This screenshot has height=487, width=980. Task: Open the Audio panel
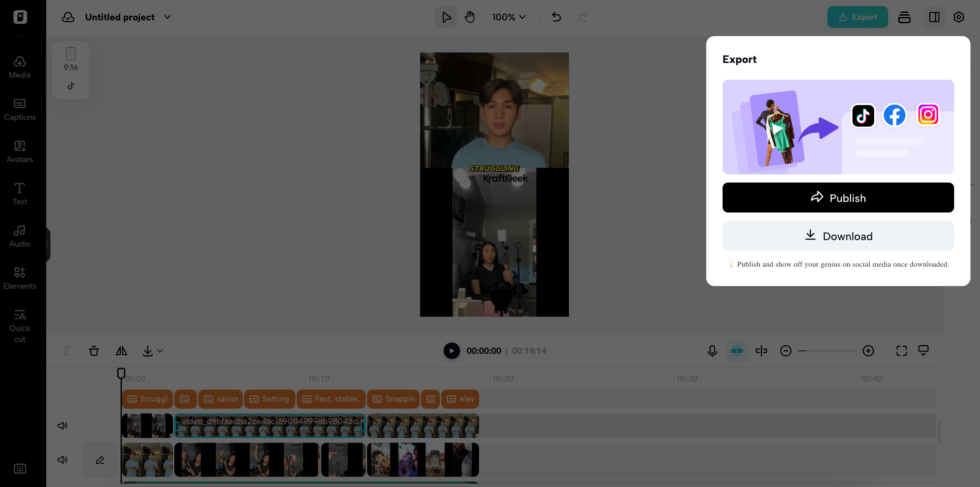[x=19, y=236]
